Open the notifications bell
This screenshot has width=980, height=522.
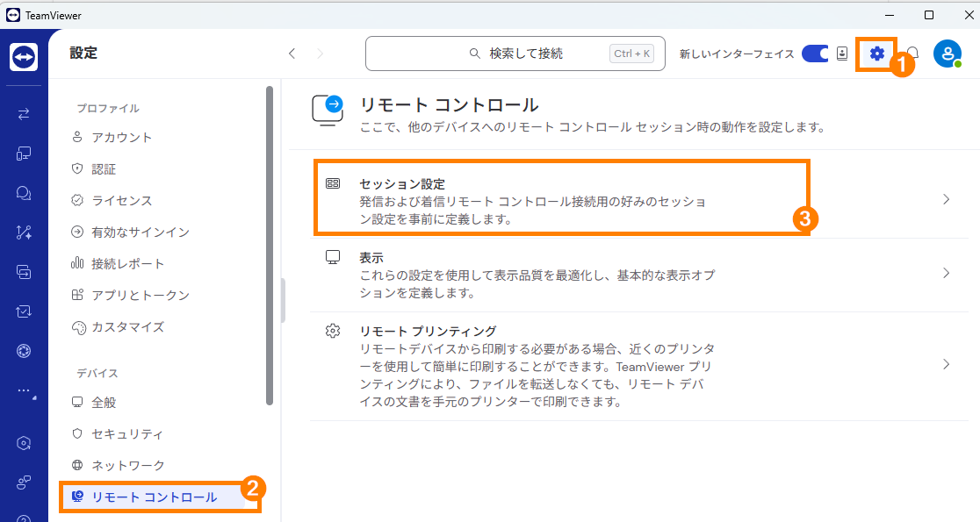point(912,54)
